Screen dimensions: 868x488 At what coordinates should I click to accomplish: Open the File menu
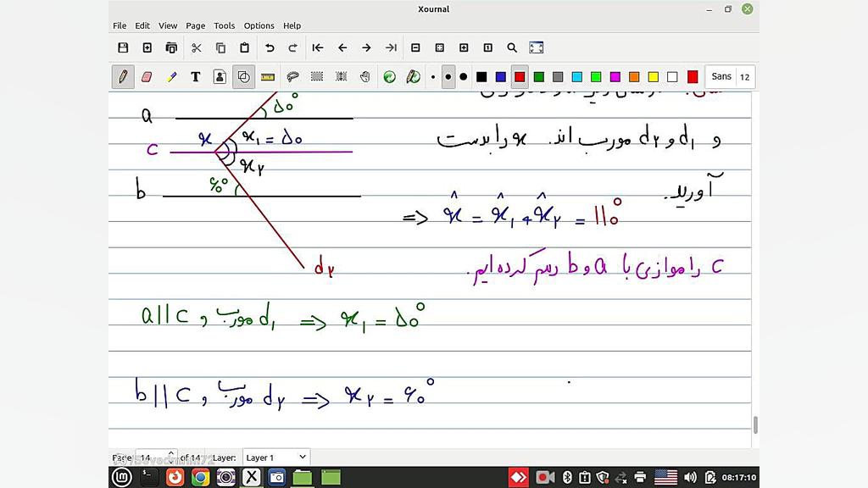point(120,25)
